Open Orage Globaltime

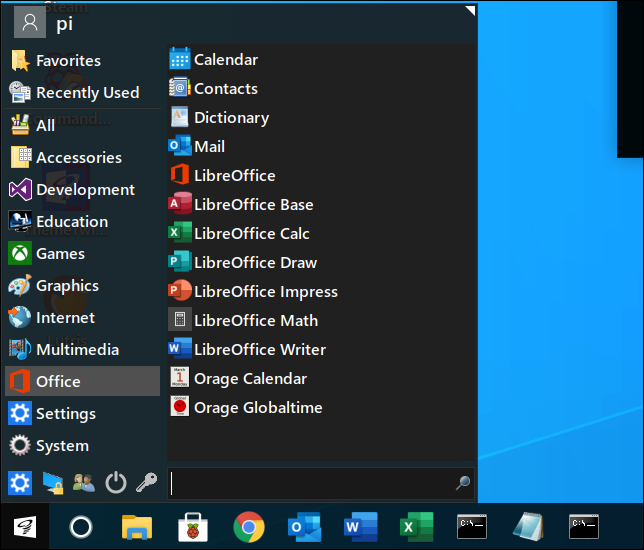pyautogui.click(x=257, y=407)
